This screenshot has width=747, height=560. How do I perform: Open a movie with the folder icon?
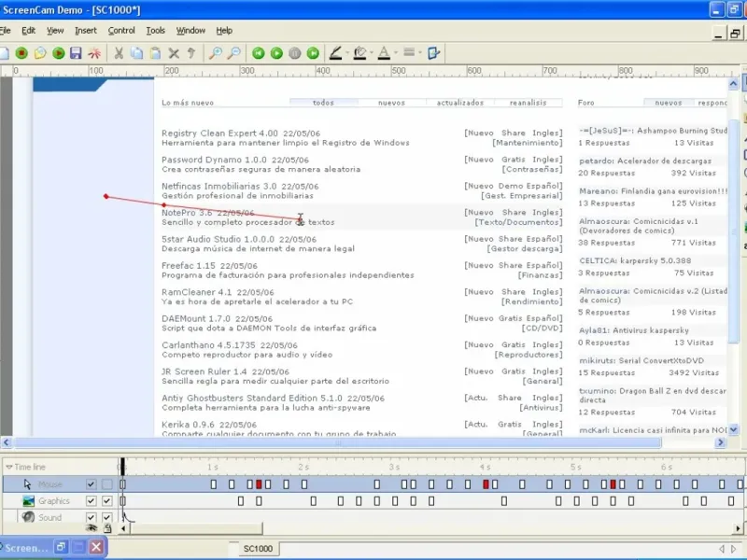[x=40, y=53]
